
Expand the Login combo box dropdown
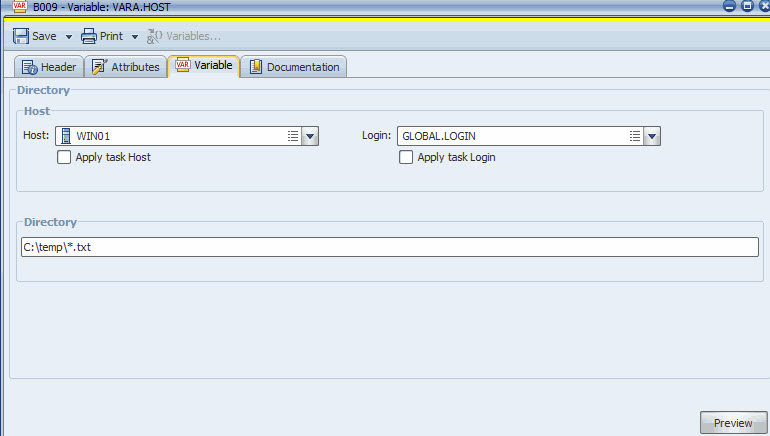pos(652,137)
